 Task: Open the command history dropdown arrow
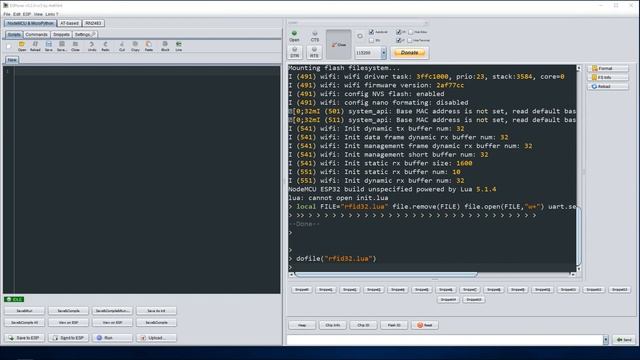pyautogui.click(x=606, y=340)
